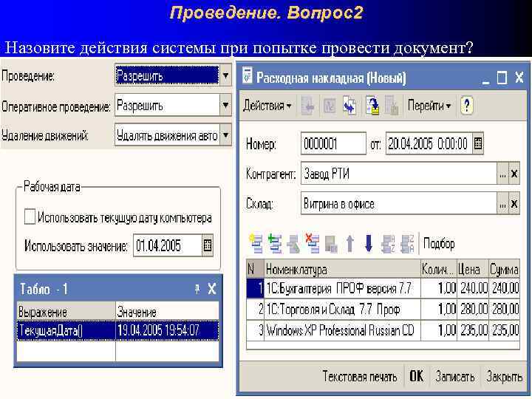
Task: Sort rows descending Z-A
Action: tap(407, 244)
